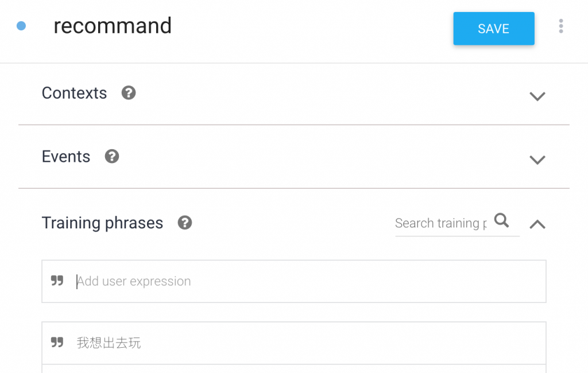
Task: Collapse the Training phrases section
Action: [537, 224]
